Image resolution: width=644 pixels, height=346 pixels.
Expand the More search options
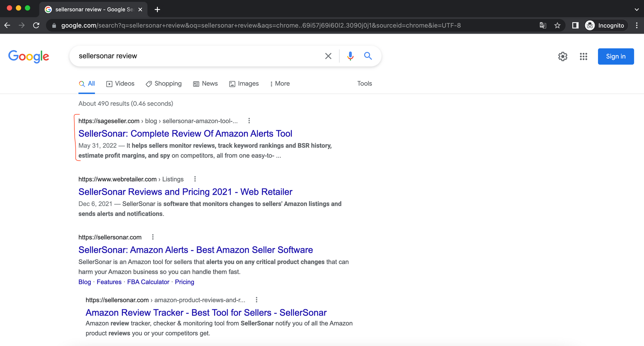[279, 84]
